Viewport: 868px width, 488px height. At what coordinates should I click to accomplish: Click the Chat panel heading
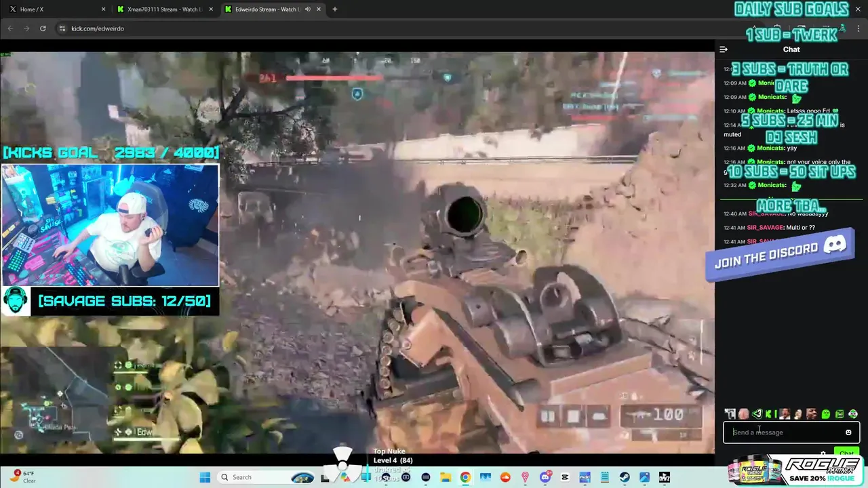click(x=791, y=49)
